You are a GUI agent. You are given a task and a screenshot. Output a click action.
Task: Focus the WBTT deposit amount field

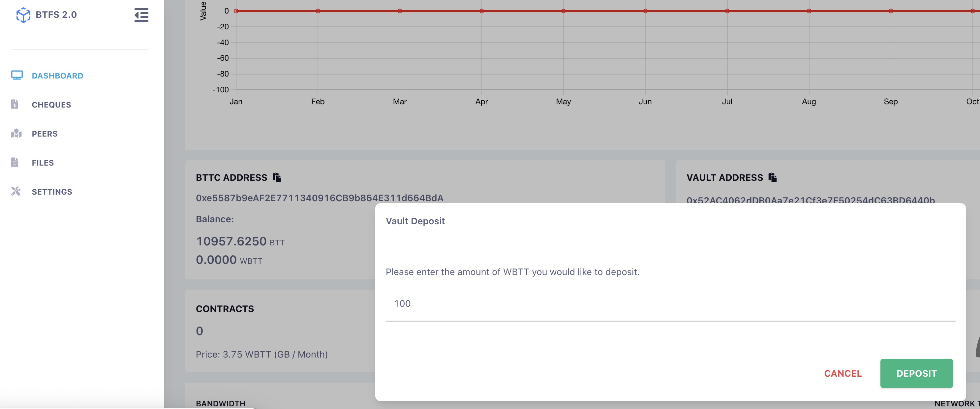coord(670,303)
